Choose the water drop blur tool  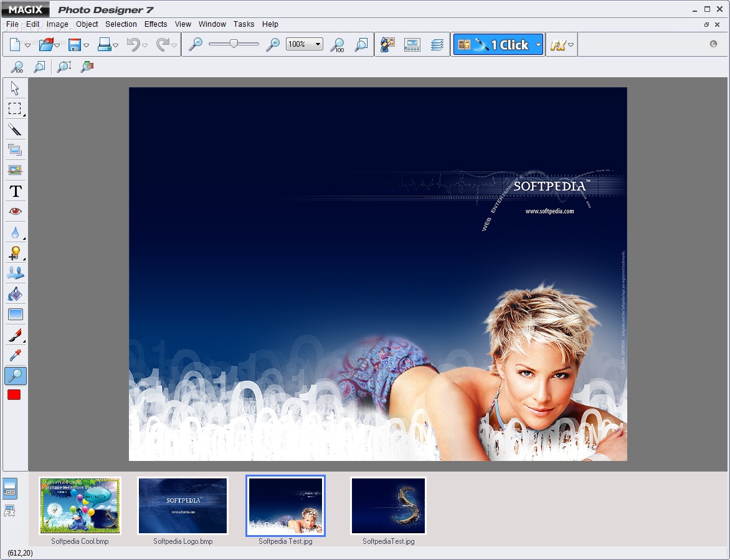pos(16,232)
